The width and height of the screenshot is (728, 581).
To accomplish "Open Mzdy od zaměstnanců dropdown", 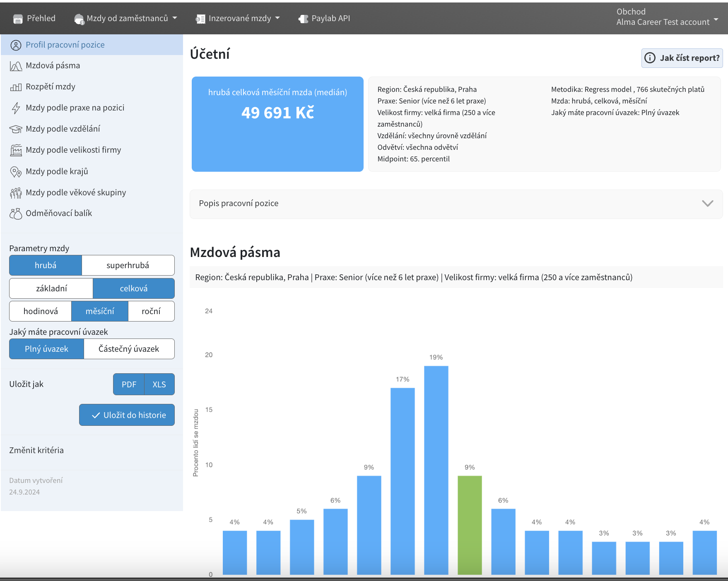I will pyautogui.click(x=126, y=18).
